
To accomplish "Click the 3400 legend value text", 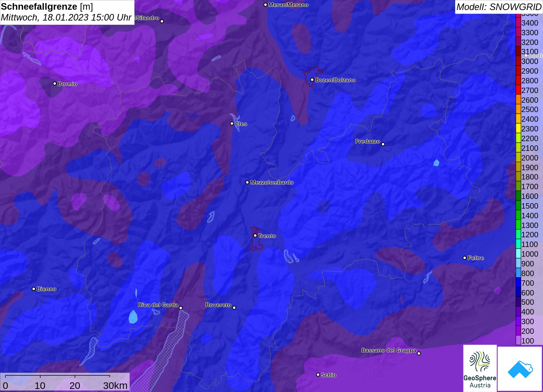I will [530, 23].
